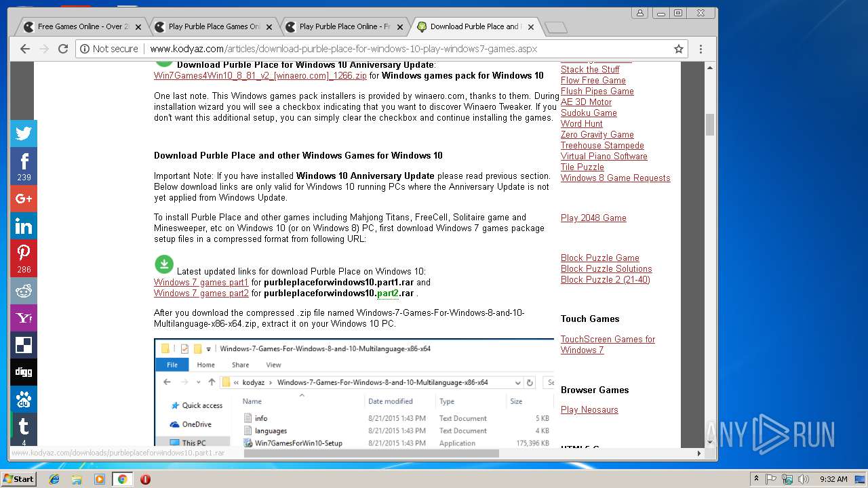Viewport: 868px width, 488px height.
Task: Go forward to the next page
Action: [x=44, y=49]
